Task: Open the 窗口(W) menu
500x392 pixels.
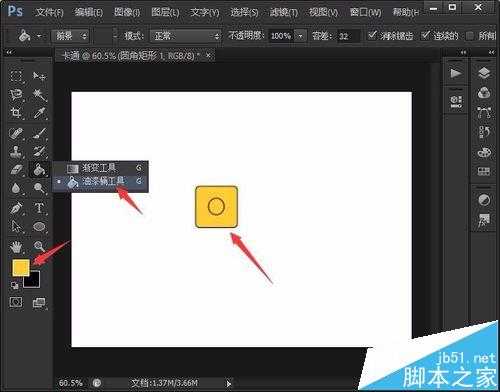Action: 366,13
